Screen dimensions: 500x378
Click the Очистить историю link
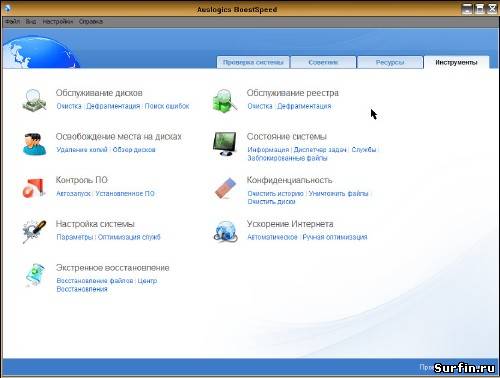click(x=276, y=193)
